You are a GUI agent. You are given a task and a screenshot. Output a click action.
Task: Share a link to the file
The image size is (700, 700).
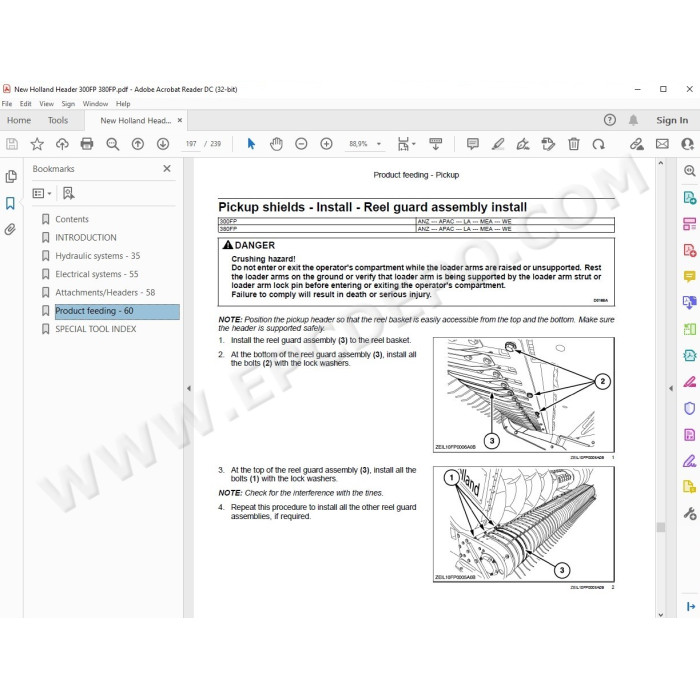coord(637,144)
